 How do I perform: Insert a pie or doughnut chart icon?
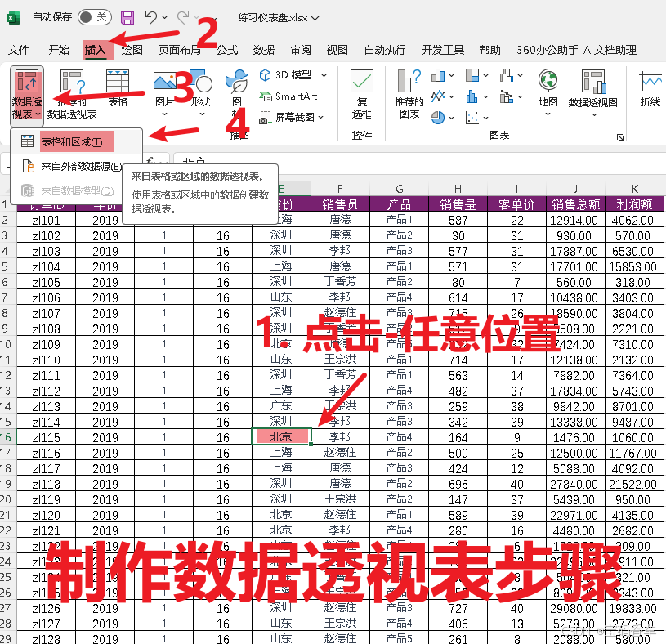pyautogui.click(x=438, y=117)
